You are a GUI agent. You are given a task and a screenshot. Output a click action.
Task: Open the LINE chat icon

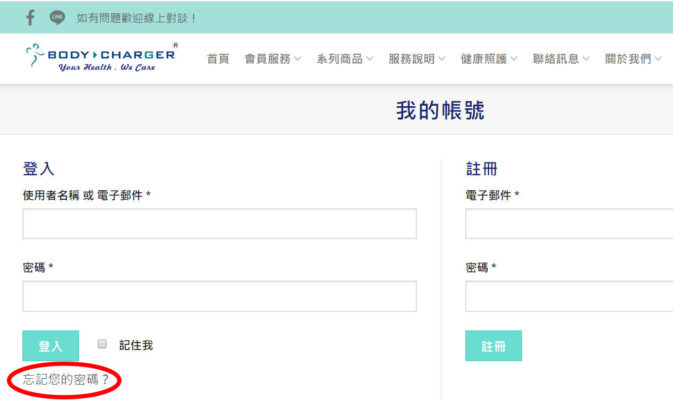click(x=57, y=17)
